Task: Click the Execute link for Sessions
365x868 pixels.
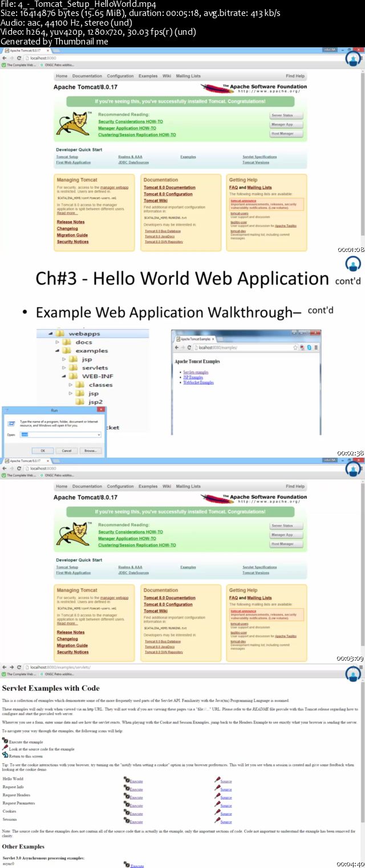Action: [x=137, y=822]
